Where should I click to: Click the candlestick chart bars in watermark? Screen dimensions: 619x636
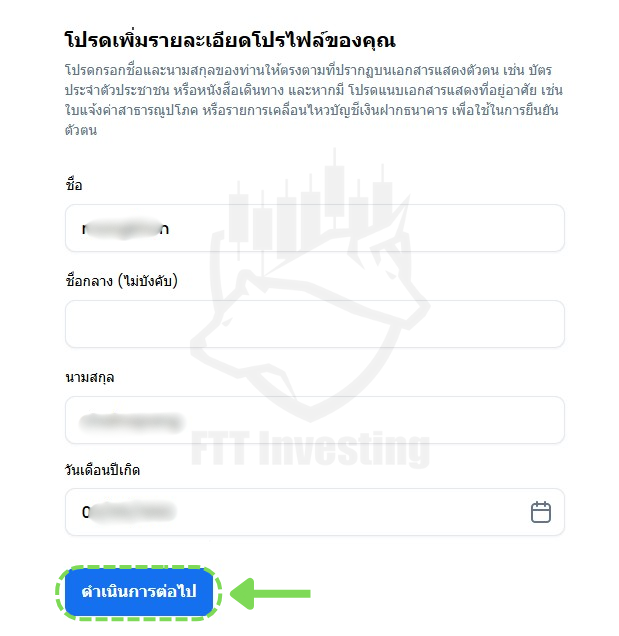[x=310, y=207]
